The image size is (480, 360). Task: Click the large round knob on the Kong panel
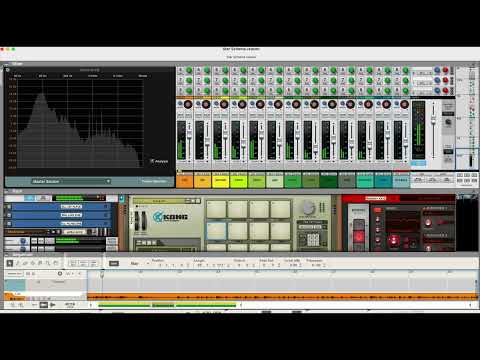[x=308, y=207]
